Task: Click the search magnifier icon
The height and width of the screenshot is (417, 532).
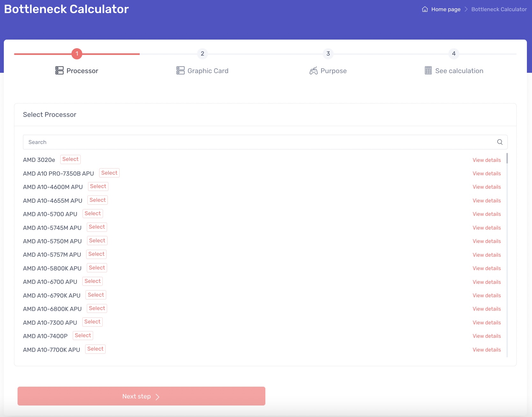Action: pos(500,142)
